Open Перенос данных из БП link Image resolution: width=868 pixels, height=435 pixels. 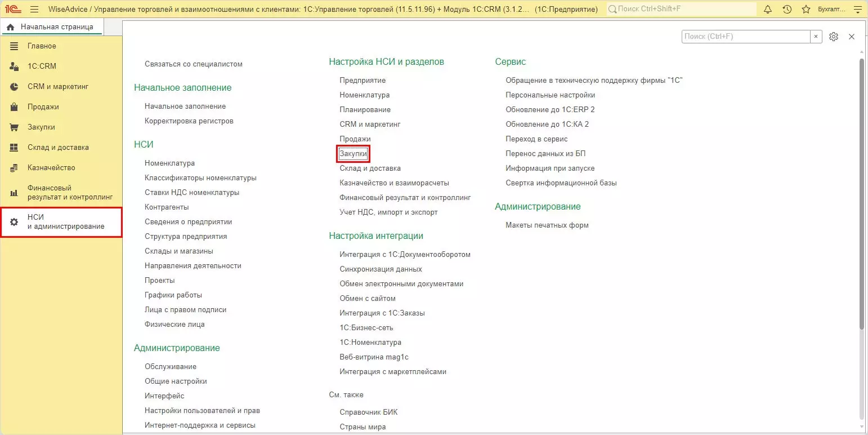pos(546,154)
